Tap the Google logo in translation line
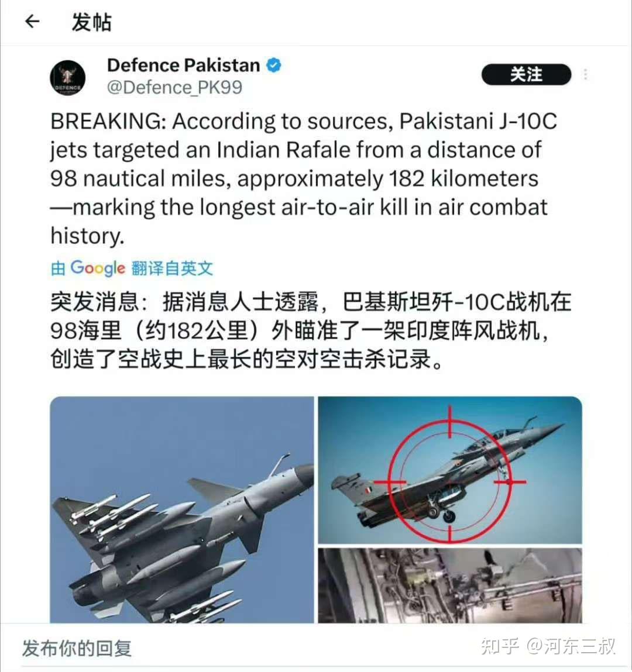632x672 pixels. [98, 268]
